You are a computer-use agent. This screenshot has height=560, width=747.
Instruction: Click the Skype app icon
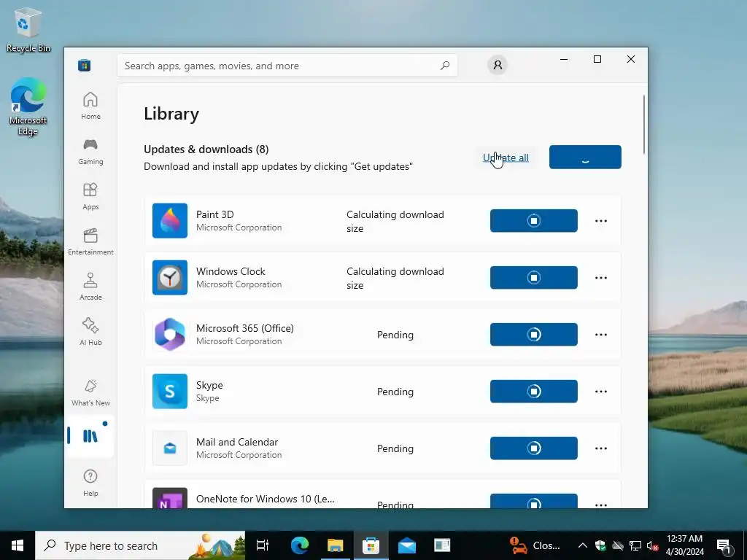[x=169, y=392]
